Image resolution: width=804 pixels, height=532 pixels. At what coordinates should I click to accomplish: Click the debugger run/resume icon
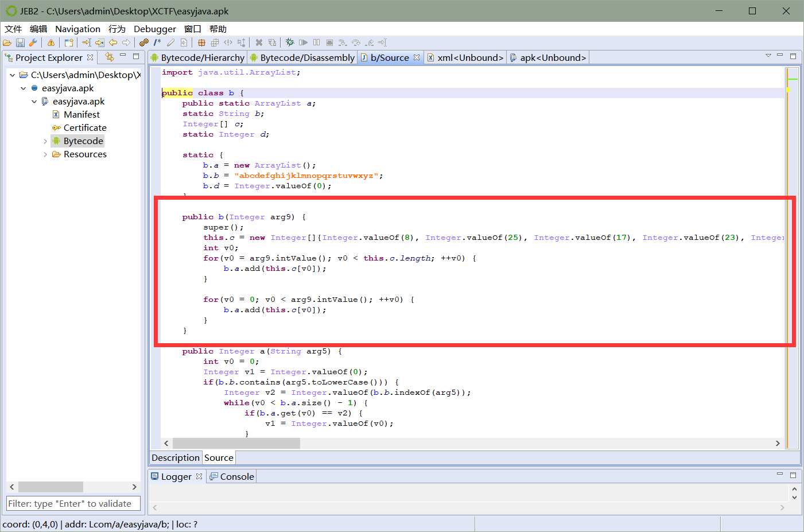303,42
